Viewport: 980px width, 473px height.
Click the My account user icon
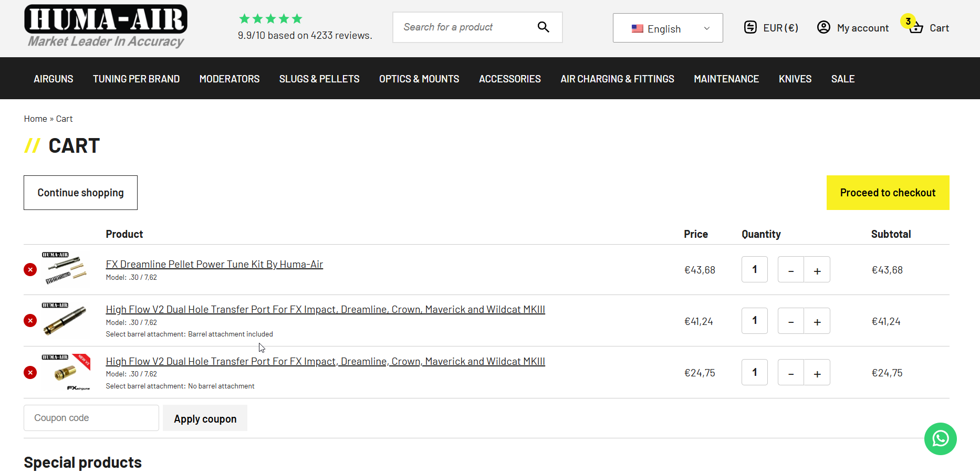coord(823,27)
